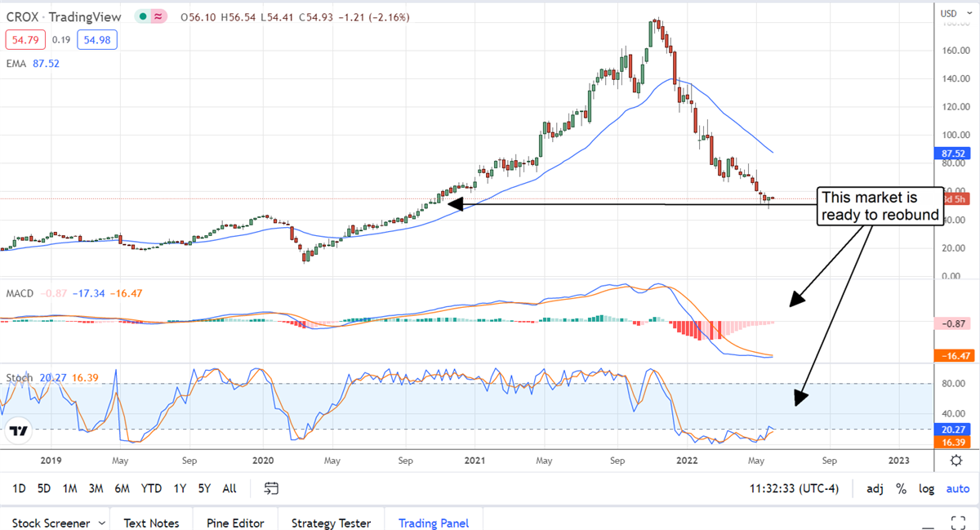980x530 pixels.
Task: Switch to the Pine Editor tab
Action: tap(234, 523)
